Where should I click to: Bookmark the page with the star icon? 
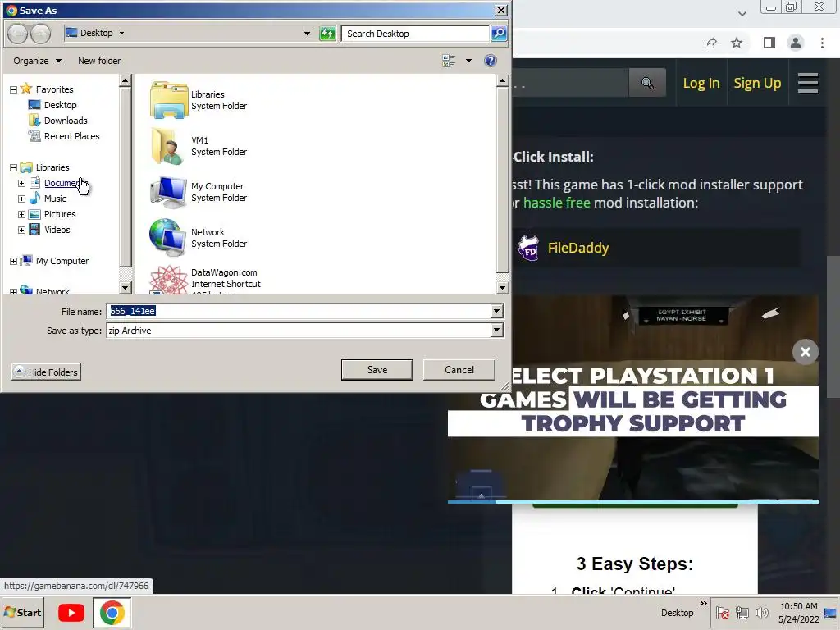737,43
